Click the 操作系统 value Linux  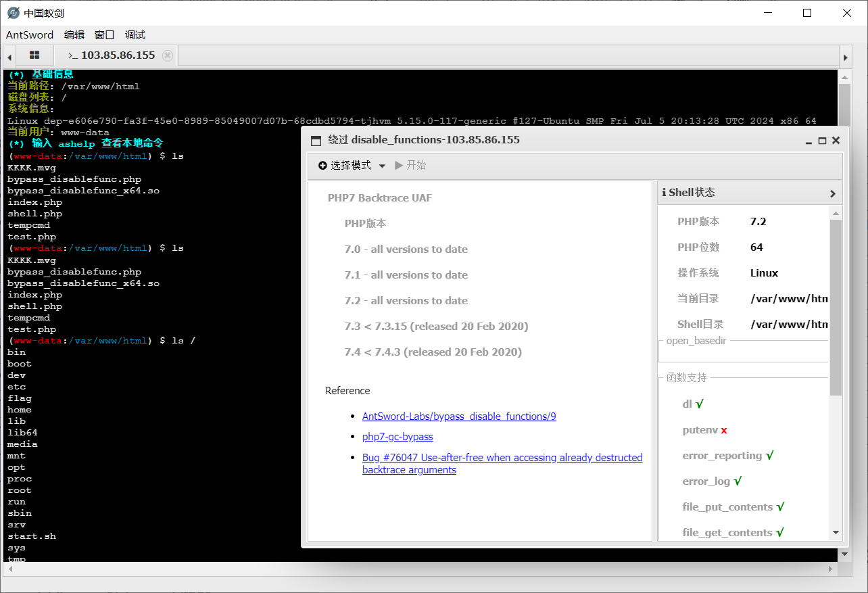(765, 273)
